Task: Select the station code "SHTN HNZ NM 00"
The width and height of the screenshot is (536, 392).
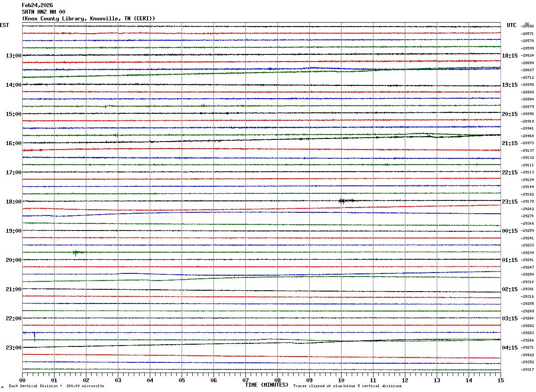Action: [43, 12]
